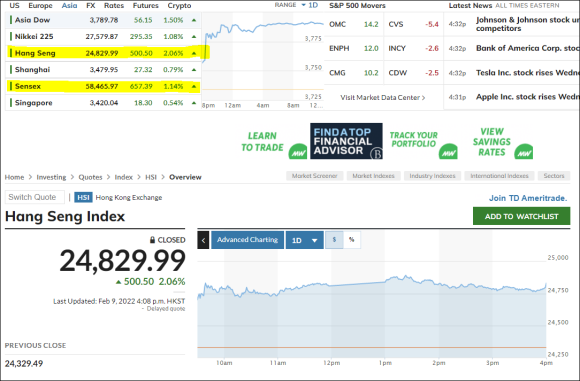The image size is (580, 381).
Task: Click the CLOSED lock icon
Action: [x=152, y=240]
